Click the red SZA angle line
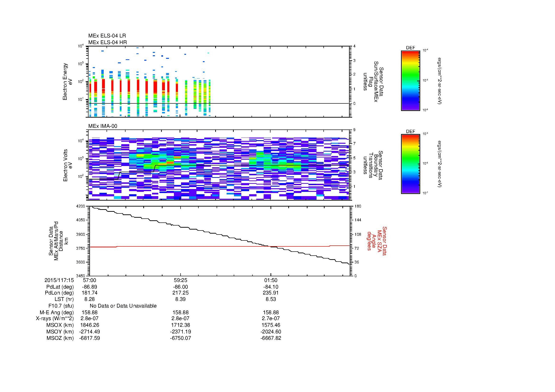Image resolution: width=555 pixels, height=392 pixels. pos(219,246)
